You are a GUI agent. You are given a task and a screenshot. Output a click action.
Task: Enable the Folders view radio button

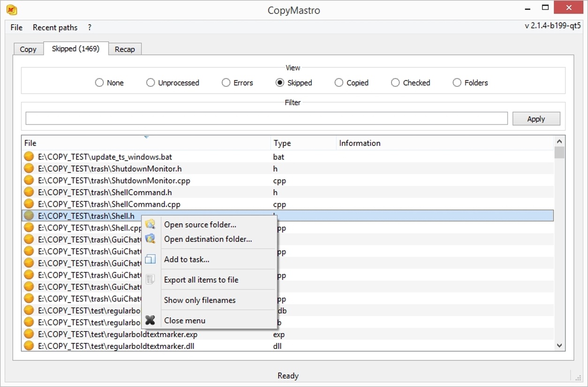tap(457, 83)
